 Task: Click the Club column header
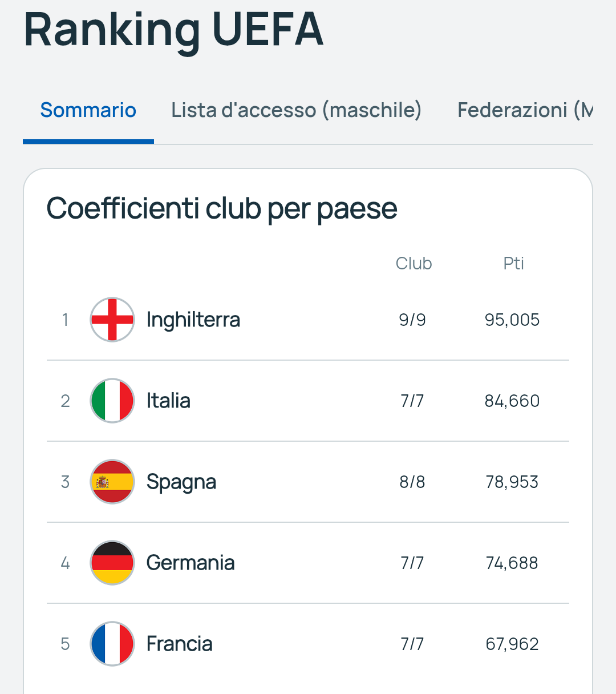414,264
